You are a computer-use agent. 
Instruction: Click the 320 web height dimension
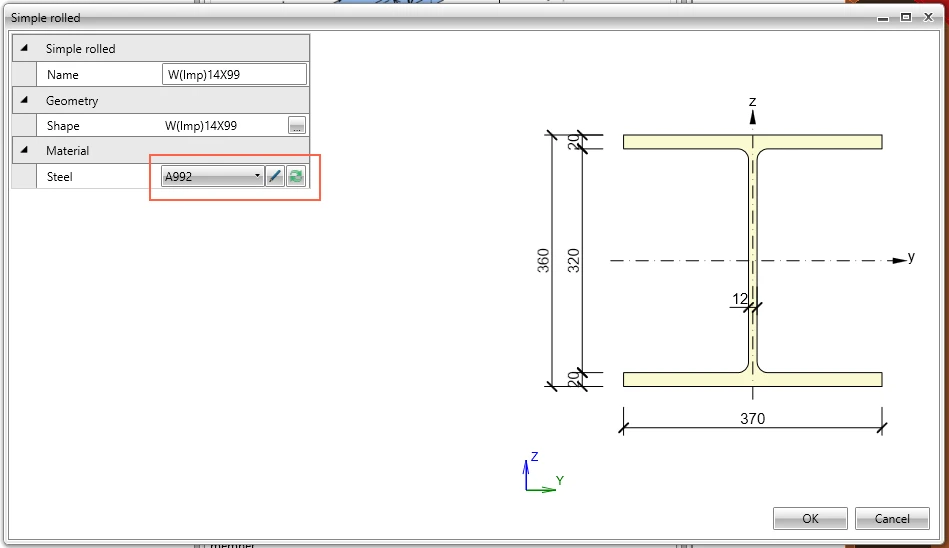coord(573,260)
